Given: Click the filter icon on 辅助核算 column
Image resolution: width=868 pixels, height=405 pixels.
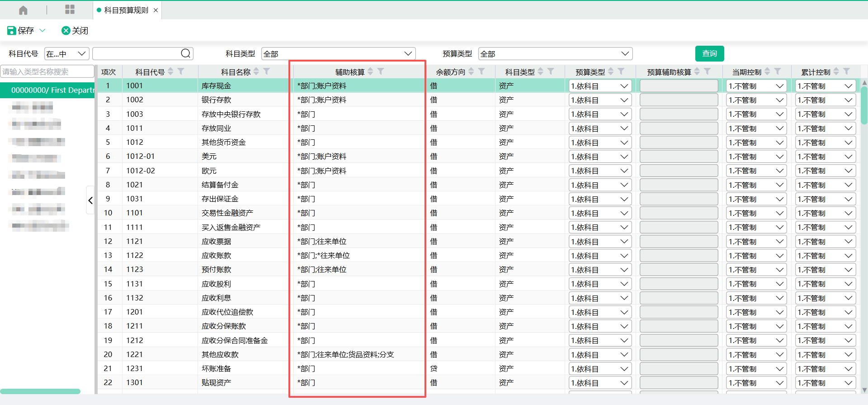Looking at the screenshot, I should click(x=381, y=71).
